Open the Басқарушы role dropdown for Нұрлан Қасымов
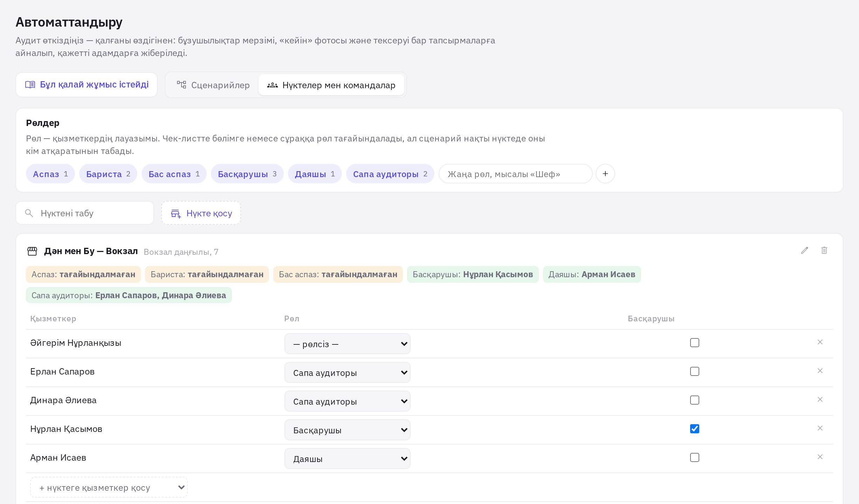 (x=347, y=430)
